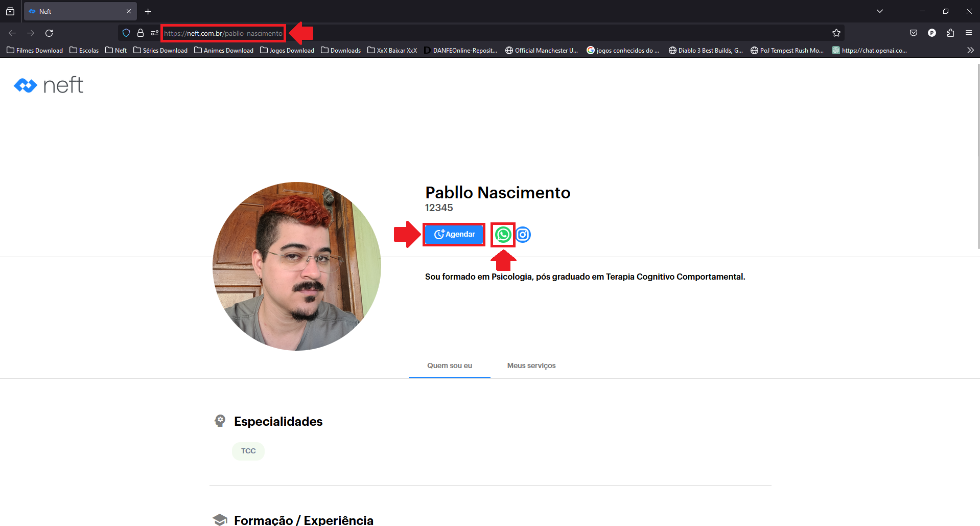
Task: Open the Filmes Download bookmark folder
Action: pyautogui.click(x=35, y=50)
